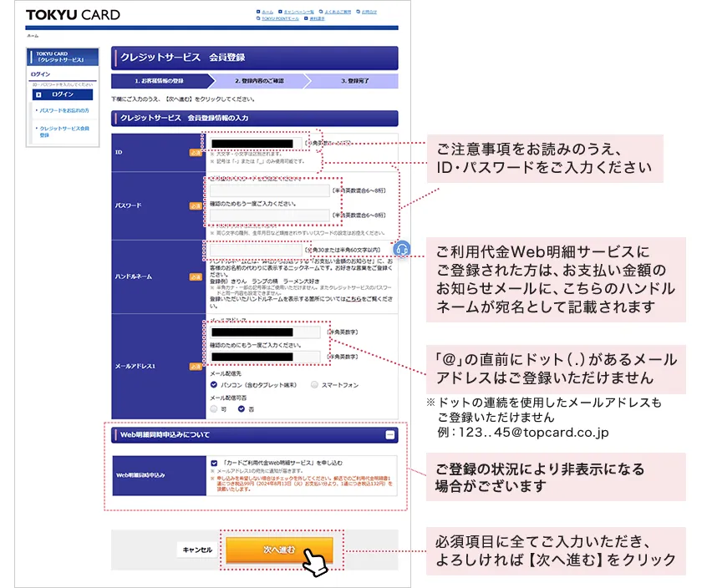Viewport: 702px width, 588px height.
Task: Click the 次へ進む button
Action: [x=278, y=550]
